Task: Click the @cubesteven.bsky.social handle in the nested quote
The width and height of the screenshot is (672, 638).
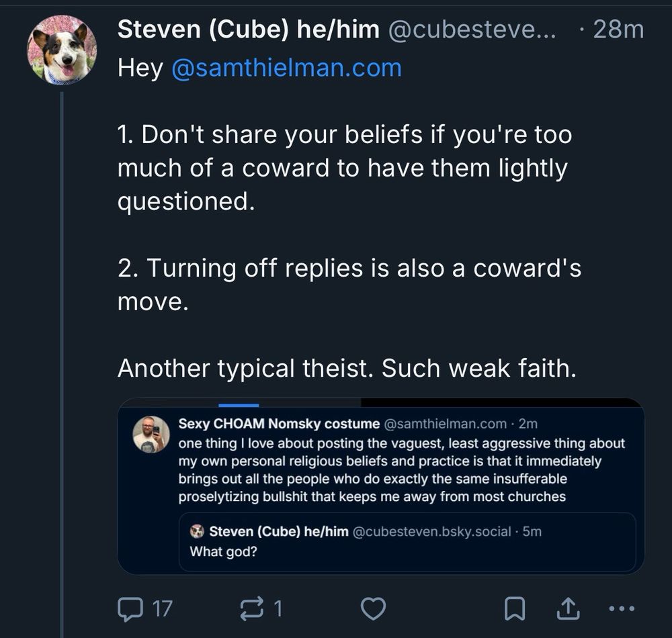Action: (433, 532)
